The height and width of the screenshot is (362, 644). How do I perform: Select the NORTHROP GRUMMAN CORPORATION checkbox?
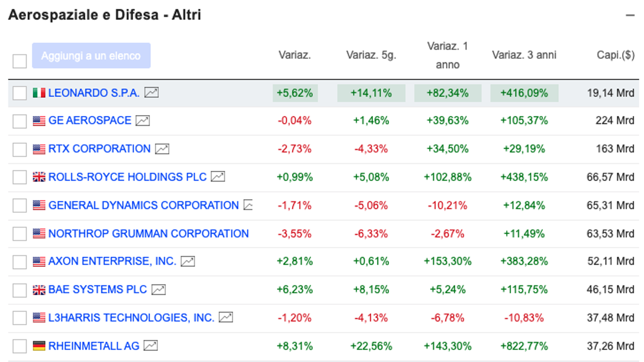pos(20,234)
